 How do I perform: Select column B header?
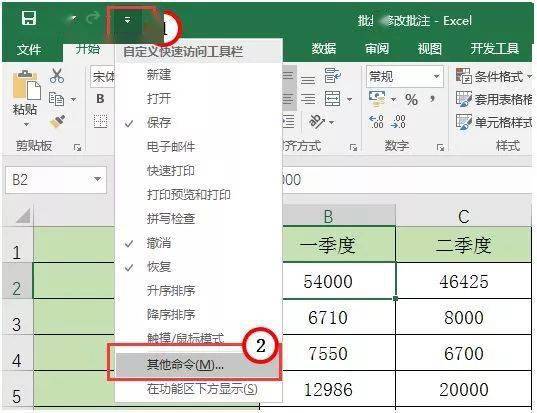[x=338, y=216]
